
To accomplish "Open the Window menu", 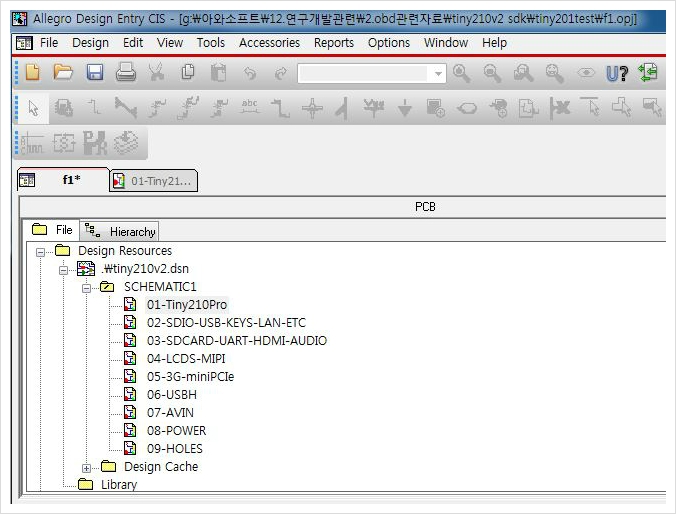I will [446, 43].
